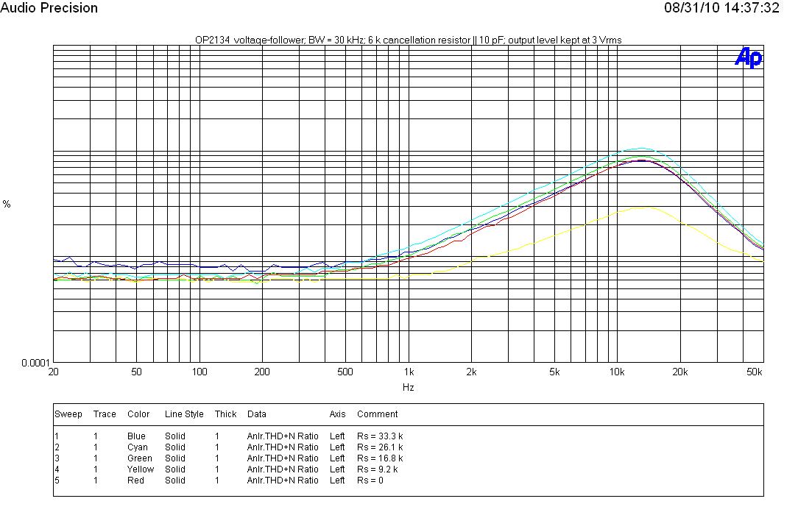This screenshot has width=798, height=532.
Task: Select the 'Green' color cell in legend
Action: coord(139,458)
